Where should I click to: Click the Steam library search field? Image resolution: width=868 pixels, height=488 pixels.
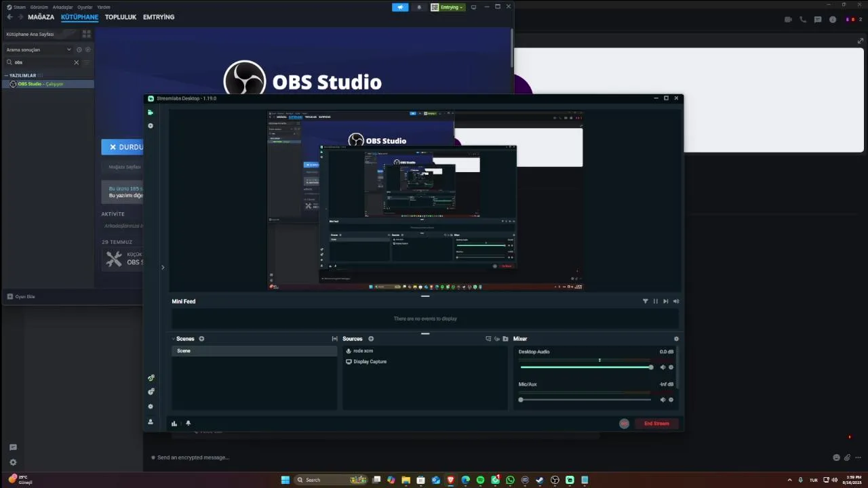coord(42,62)
